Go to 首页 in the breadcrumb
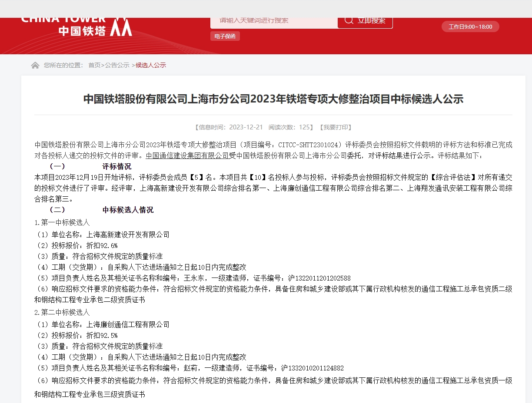The image size is (532, 403). (94, 65)
